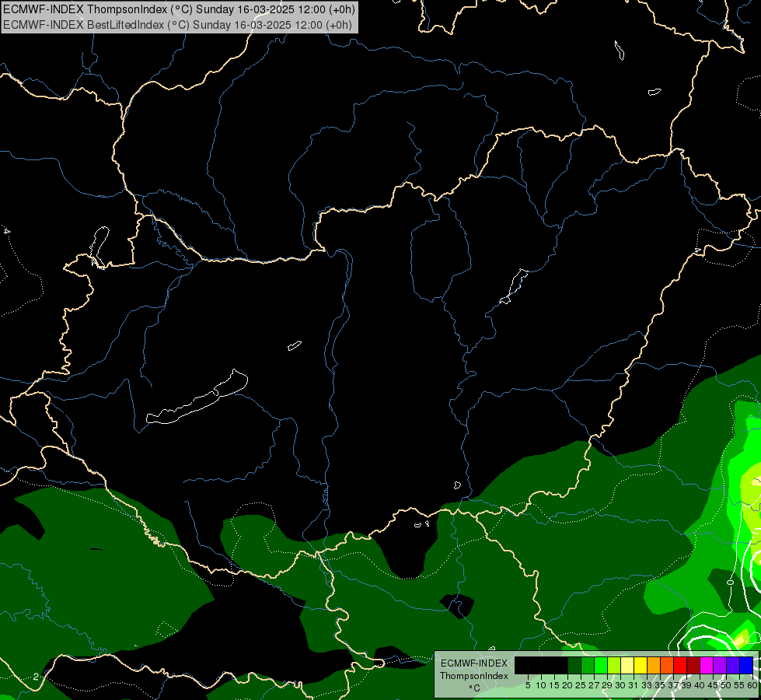
Task: Click the legend tick value '60'
Action: (752, 685)
